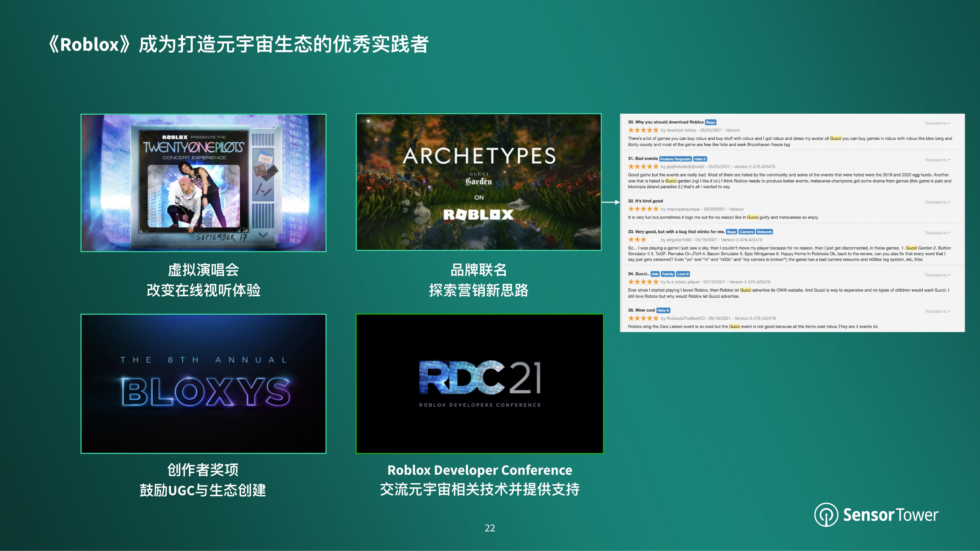Open review title 31. Bad events

point(643,159)
